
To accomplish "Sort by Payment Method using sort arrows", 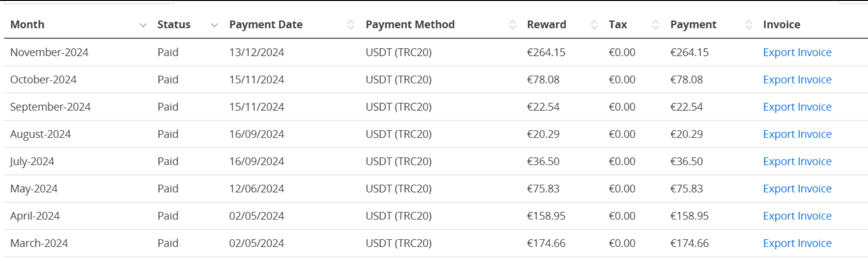I will point(512,25).
